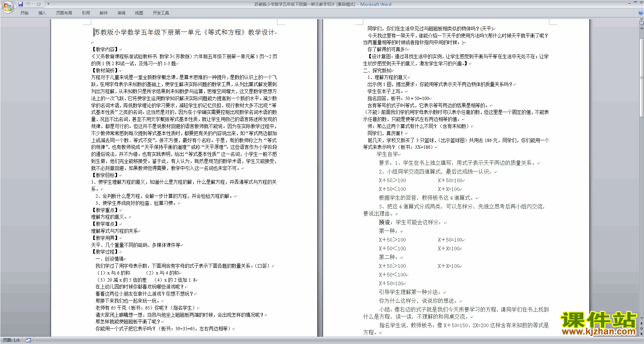Click the macro recording icon in status bar

click(x=28, y=340)
